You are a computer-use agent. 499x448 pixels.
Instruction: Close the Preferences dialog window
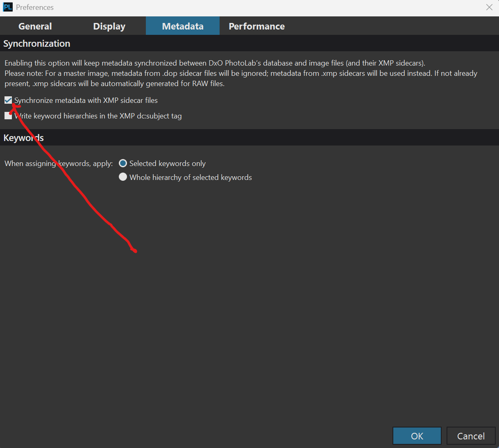click(x=489, y=7)
